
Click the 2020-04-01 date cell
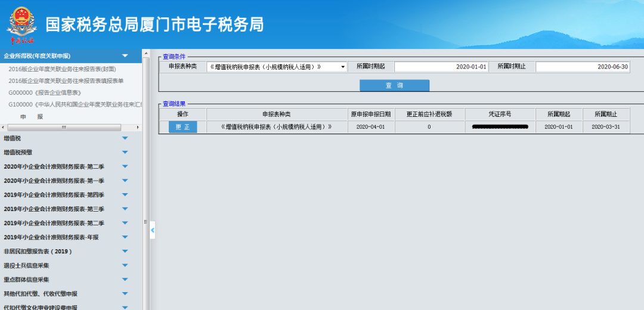click(x=371, y=127)
